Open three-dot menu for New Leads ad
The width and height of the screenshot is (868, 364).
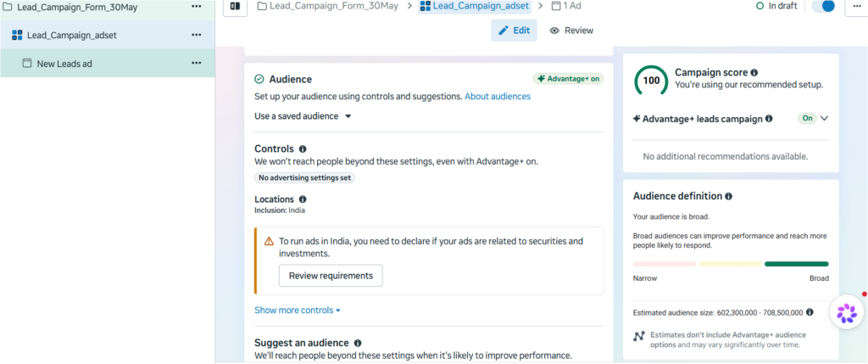pos(196,63)
